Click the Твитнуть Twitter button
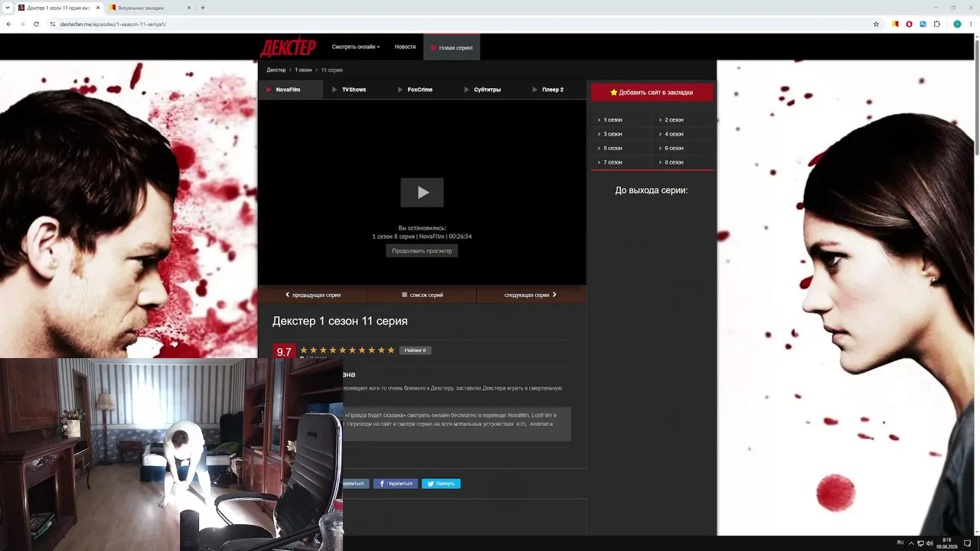This screenshot has height=551, width=980. click(441, 484)
